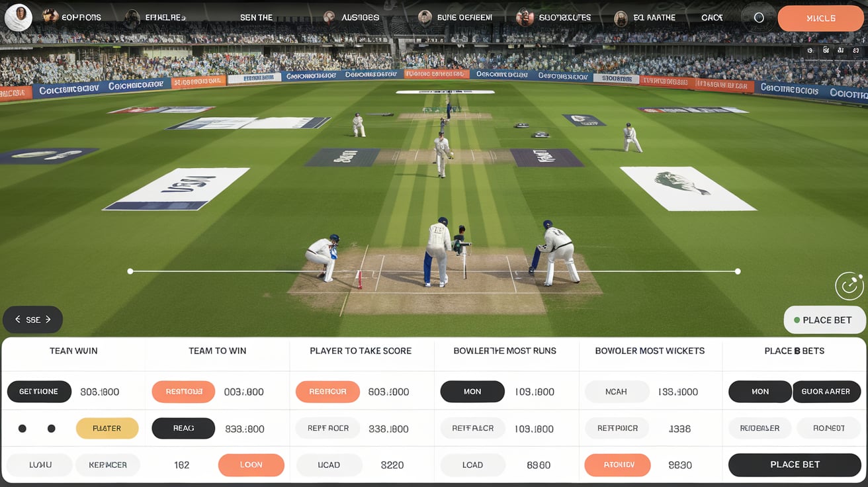Click the right end handle of the pitch line slider
This screenshot has width=868, height=487.
coord(738,271)
